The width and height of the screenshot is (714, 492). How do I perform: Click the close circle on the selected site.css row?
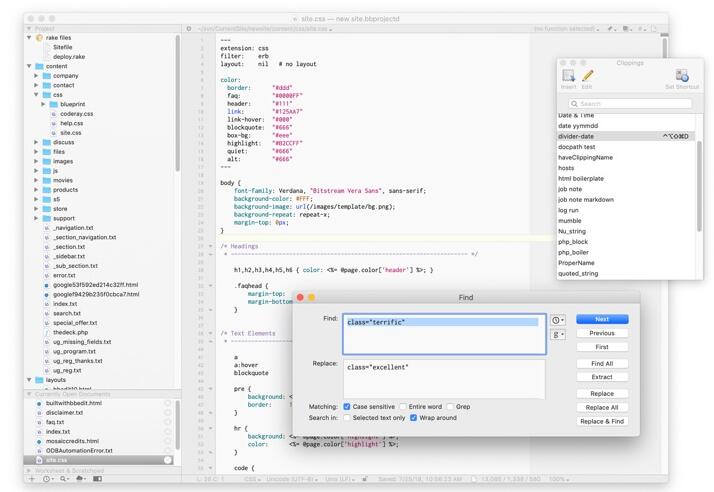[x=168, y=460]
